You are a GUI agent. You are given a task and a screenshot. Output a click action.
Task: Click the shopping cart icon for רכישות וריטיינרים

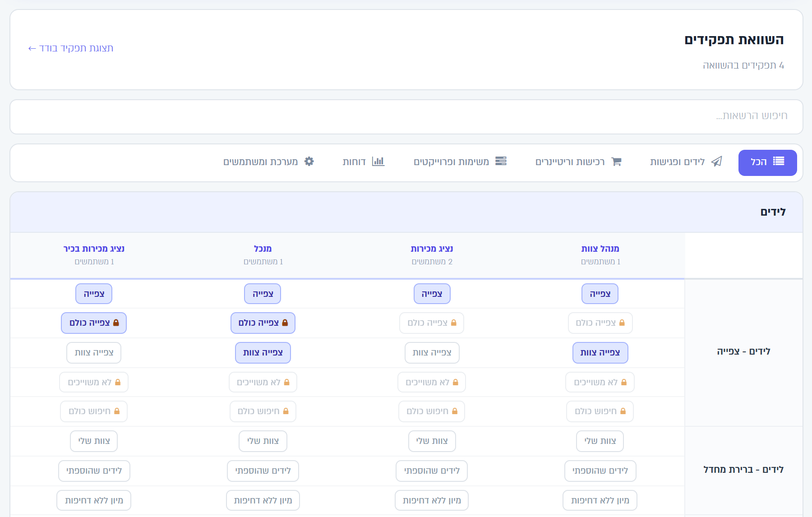616,162
